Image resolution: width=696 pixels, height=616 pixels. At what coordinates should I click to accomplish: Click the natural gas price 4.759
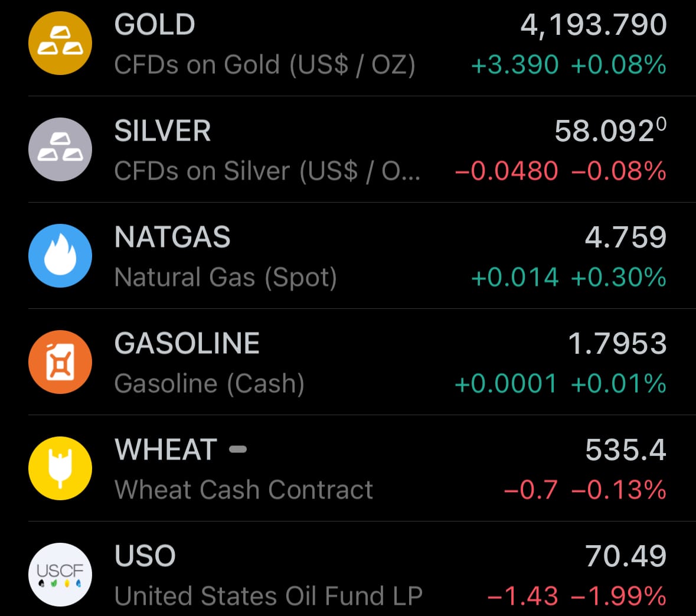point(625,237)
